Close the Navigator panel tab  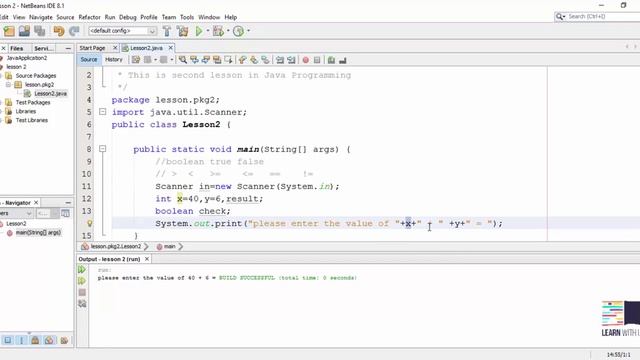click(36, 202)
